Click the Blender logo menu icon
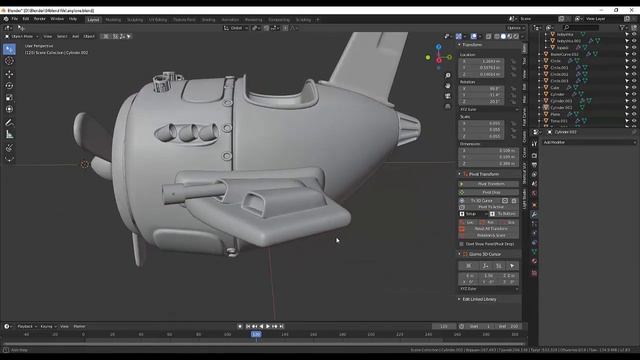Viewport: 640px width, 360px height. [6, 19]
